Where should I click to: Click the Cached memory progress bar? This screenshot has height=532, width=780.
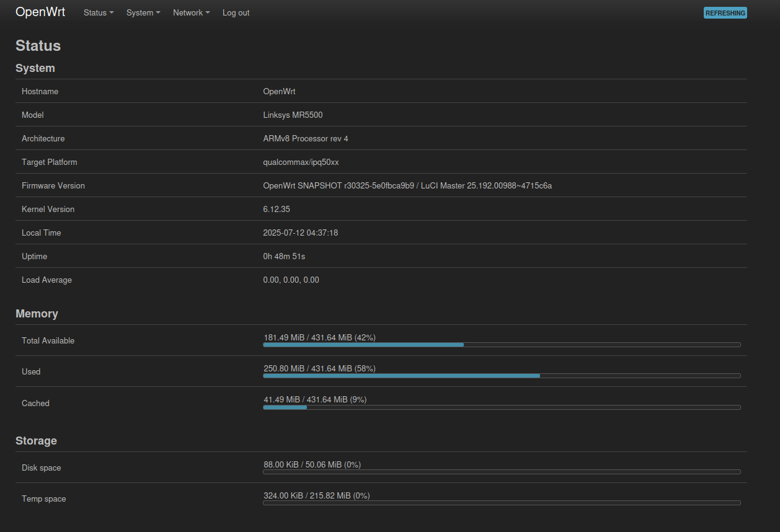501,407
